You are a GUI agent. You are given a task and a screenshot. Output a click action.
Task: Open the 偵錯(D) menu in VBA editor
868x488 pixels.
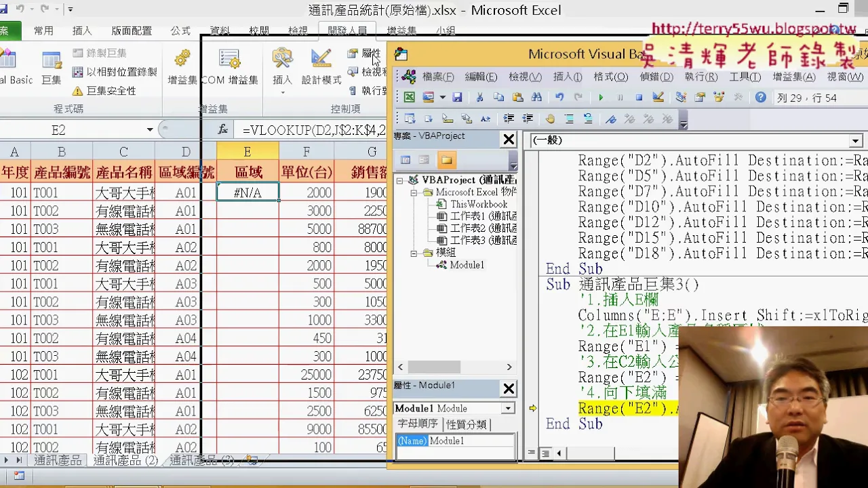[x=656, y=77]
